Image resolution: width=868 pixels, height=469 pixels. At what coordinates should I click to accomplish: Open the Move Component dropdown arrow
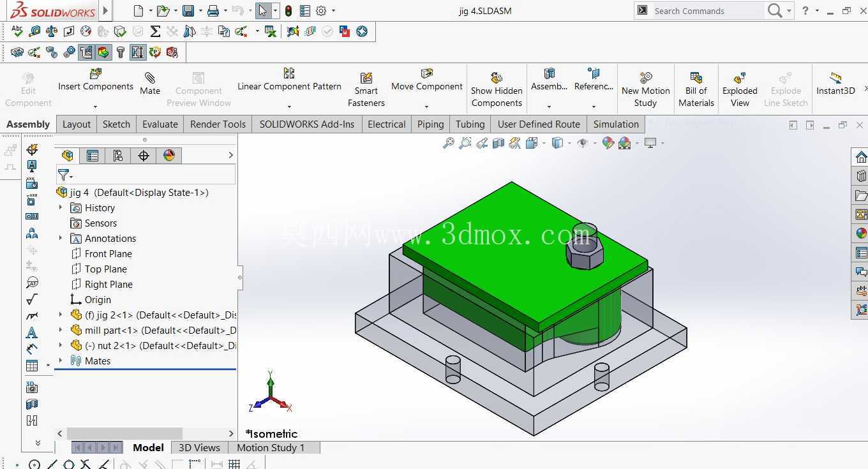[x=426, y=107]
